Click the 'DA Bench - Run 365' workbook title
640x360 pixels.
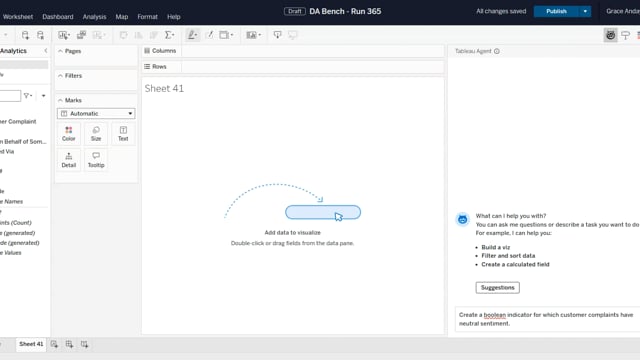pos(345,11)
